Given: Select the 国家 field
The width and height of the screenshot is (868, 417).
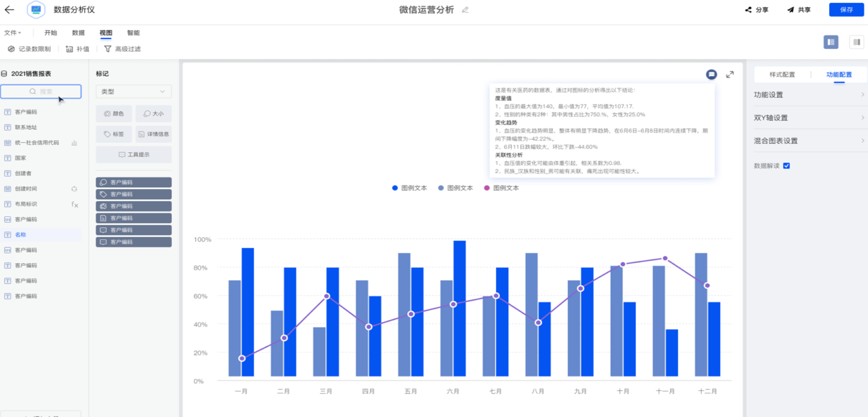Looking at the screenshot, I should coord(20,158).
